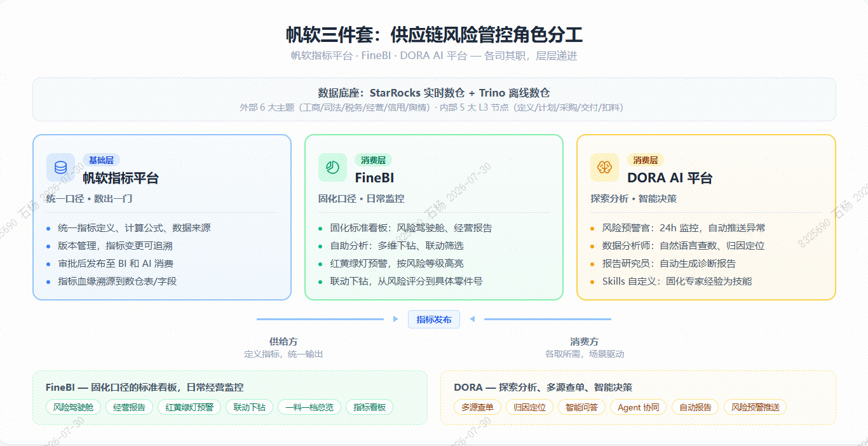The width and height of the screenshot is (868, 446).
Task: Click the pie chart icon of FineBI card
Action: [332, 167]
